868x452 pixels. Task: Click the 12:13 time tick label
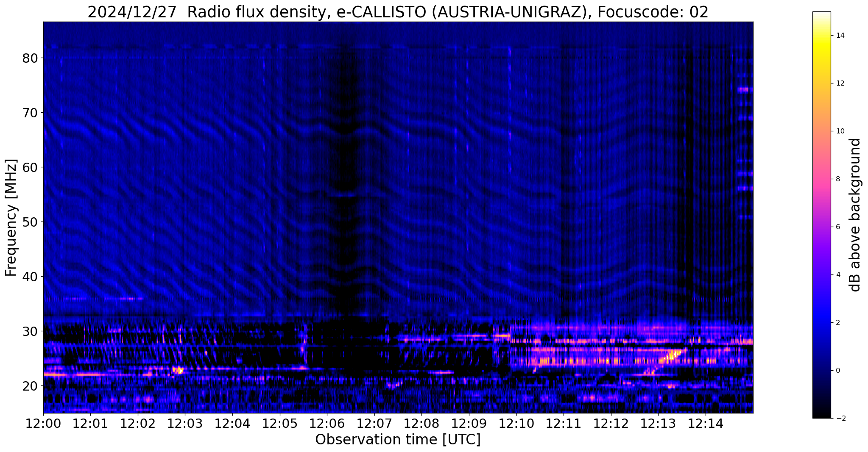tap(658, 423)
